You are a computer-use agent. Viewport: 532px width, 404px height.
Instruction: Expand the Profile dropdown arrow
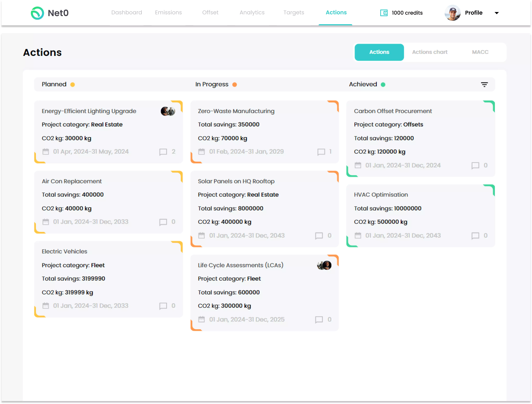pyautogui.click(x=496, y=13)
